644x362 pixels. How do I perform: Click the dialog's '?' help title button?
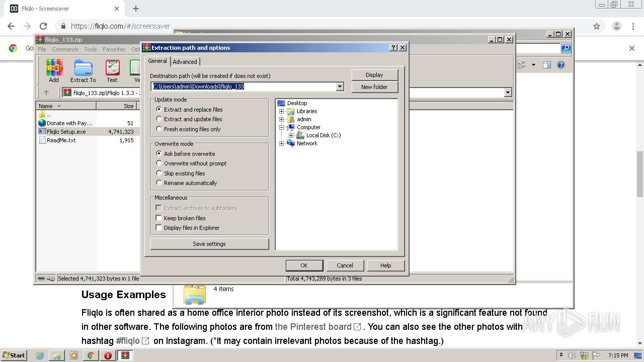click(393, 48)
